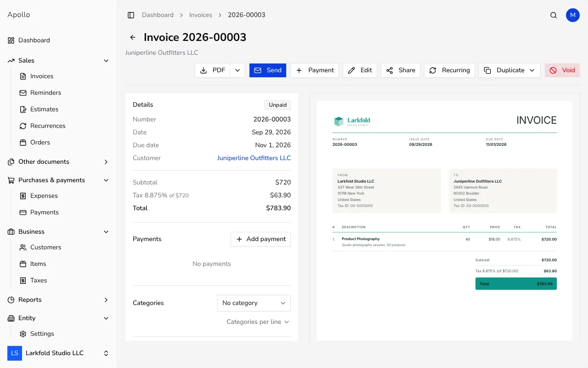This screenshot has width=588, height=368.
Task: Expand the Other documents section
Action: 58,162
